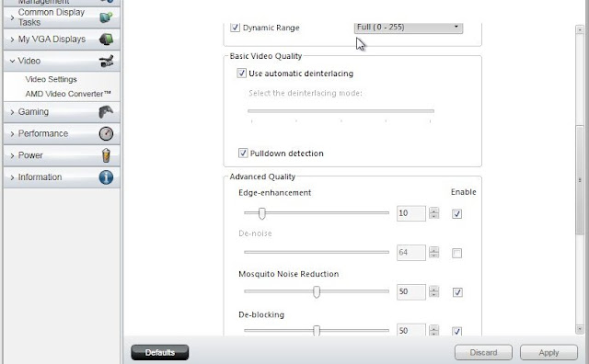Open AMD Video Converter page

pyautogui.click(x=68, y=94)
